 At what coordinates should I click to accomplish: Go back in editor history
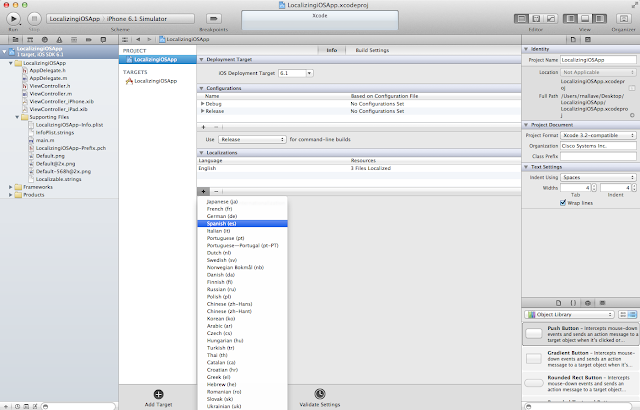click(x=138, y=40)
